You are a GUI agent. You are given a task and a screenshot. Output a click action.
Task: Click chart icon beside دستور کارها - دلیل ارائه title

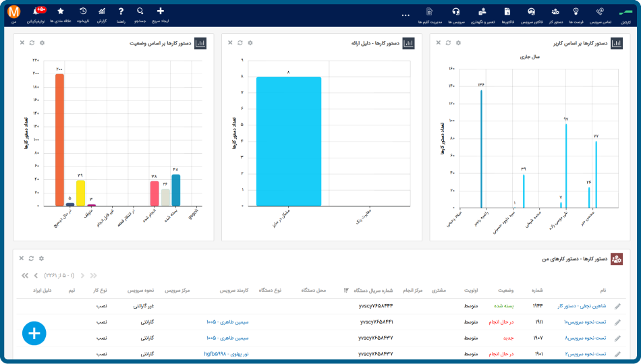tap(408, 43)
